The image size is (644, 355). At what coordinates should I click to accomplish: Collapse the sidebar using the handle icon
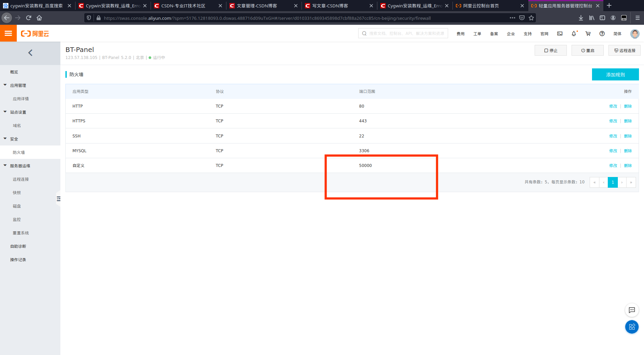click(59, 199)
